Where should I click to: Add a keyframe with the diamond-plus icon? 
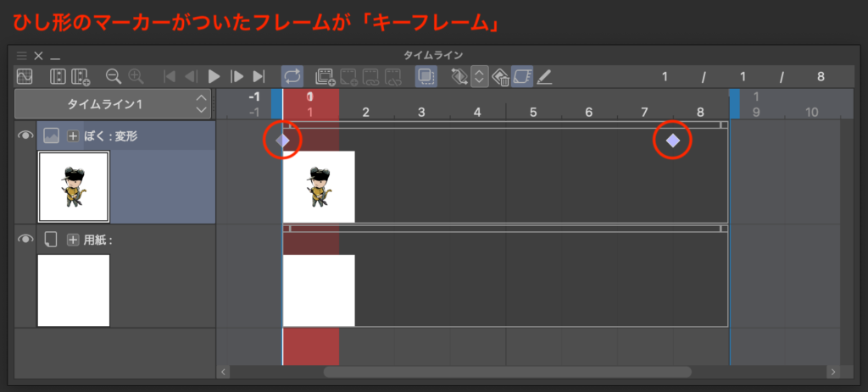pos(459,76)
